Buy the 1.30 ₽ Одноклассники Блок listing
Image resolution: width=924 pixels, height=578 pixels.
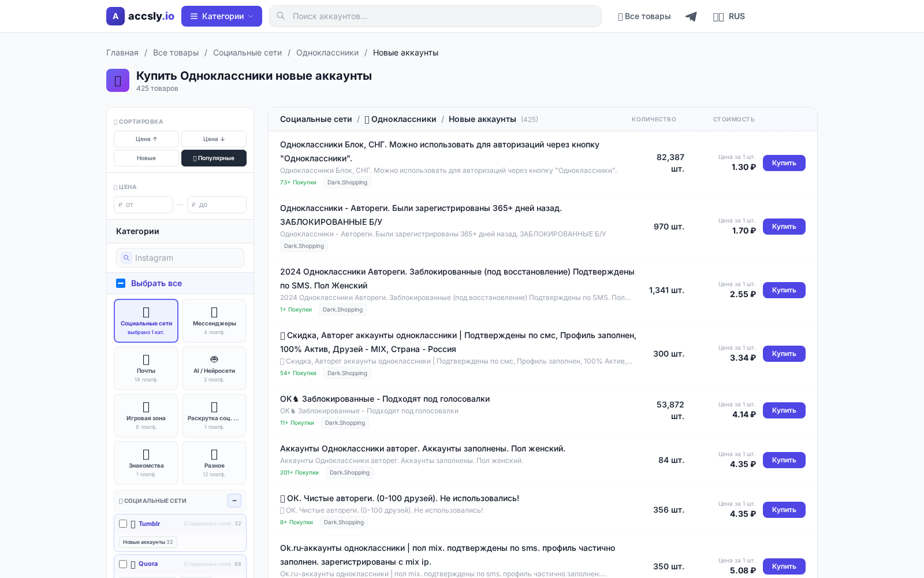tap(784, 163)
